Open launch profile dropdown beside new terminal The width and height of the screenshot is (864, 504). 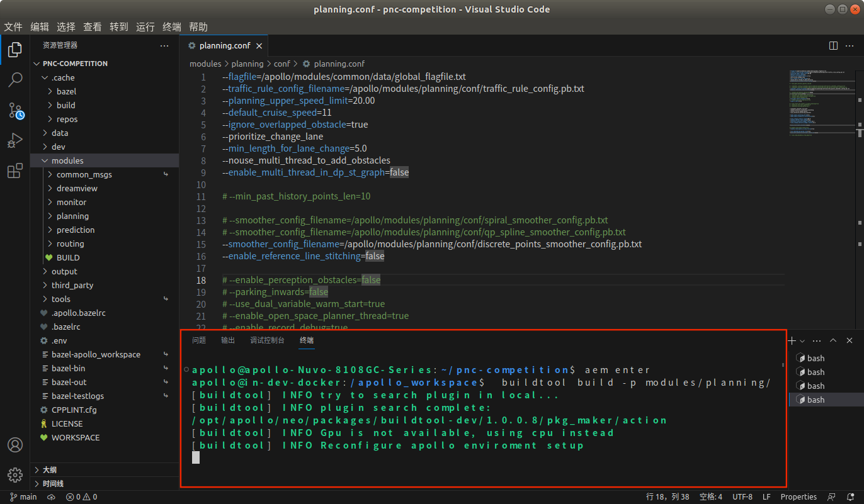[802, 340]
